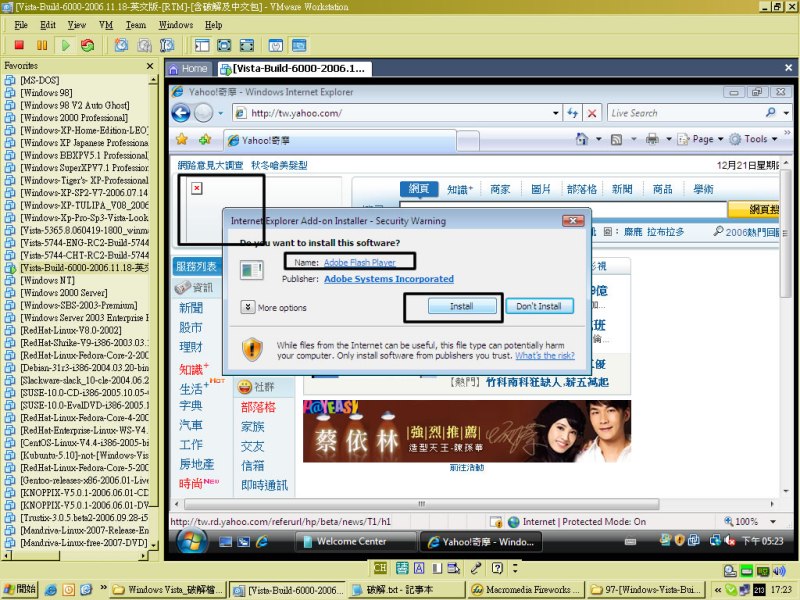Open the zoom level dropdown at 100%
Image resolution: width=800 pixels, height=600 pixels.
point(773,521)
